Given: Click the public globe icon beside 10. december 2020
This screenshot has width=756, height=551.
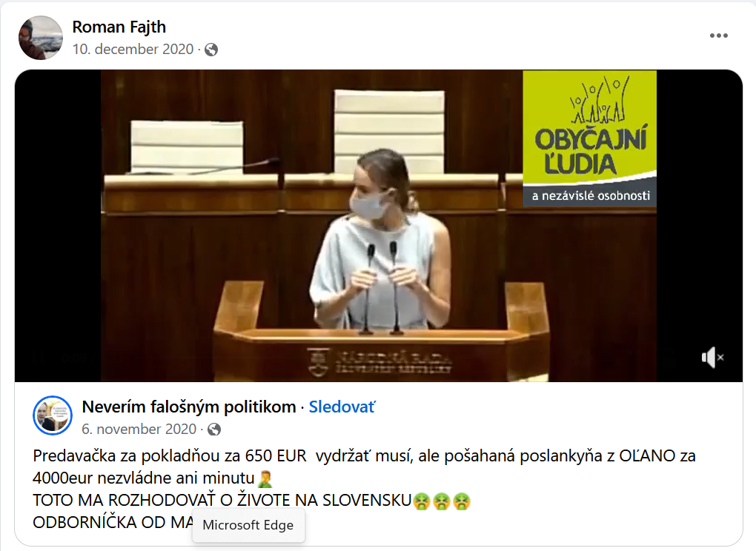Looking at the screenshot, I should pyautogui.click(x=211, y=50).
